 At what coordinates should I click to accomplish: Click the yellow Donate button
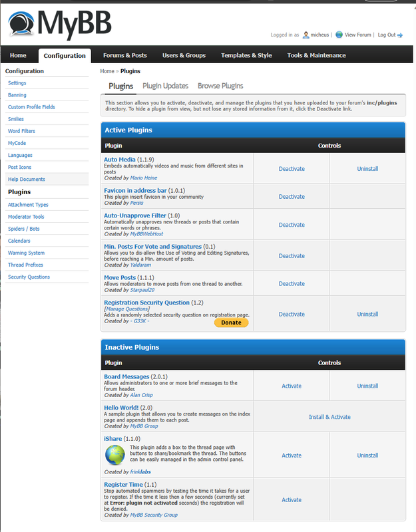(x=231, y=323)
